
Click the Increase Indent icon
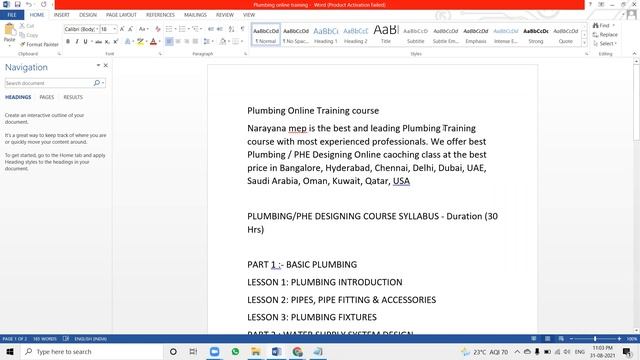pos(220,29)
